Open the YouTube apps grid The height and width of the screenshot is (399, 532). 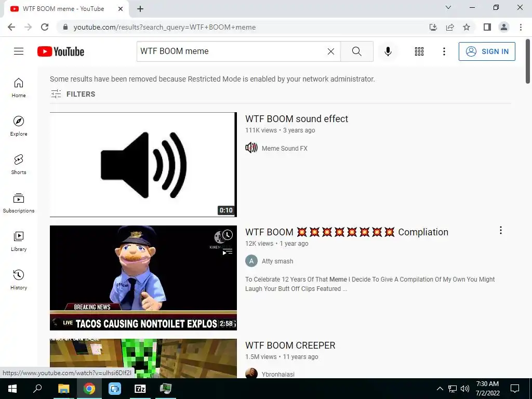(419, 51)
